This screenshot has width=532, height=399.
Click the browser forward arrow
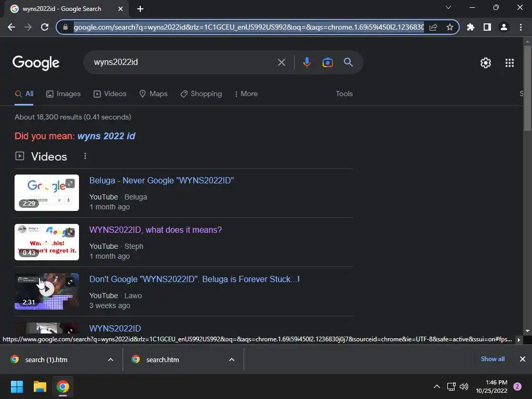(28, 27)
